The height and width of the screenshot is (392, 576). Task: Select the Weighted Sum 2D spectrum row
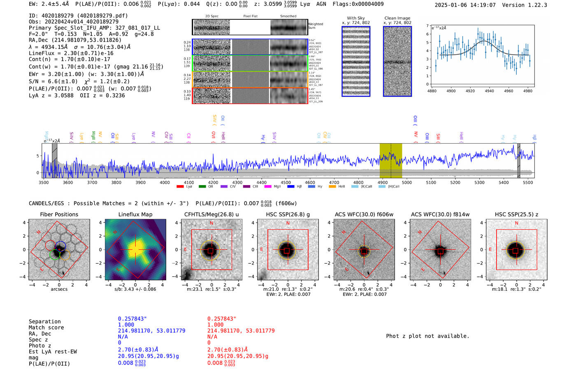(x=250, y=27)
